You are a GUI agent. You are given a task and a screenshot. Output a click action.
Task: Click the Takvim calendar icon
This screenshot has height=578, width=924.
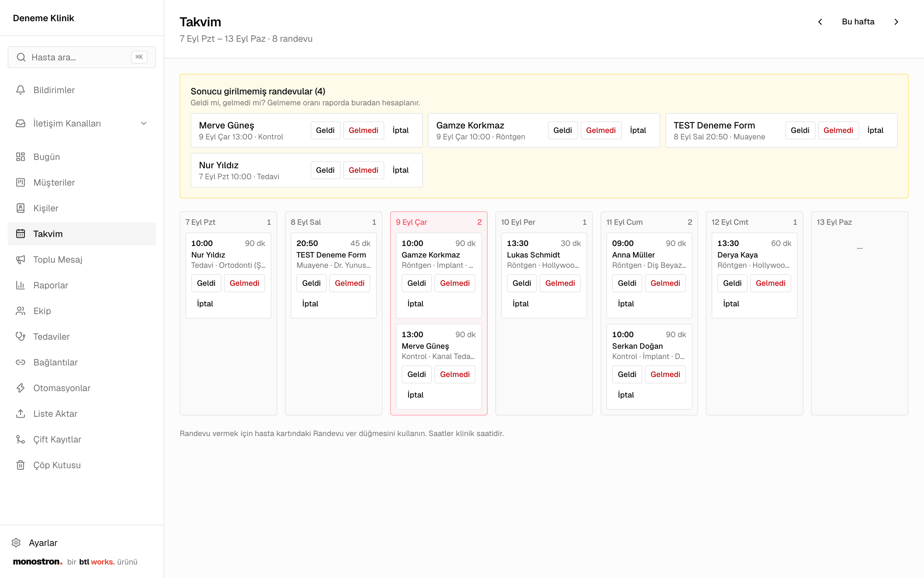(21, 233)
